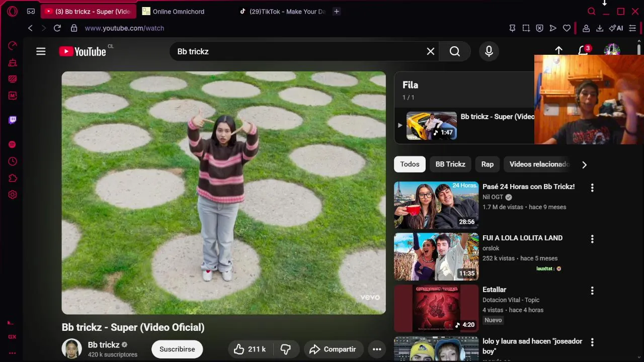
Task: Take a snapshot with the capture icon
Action: [526, 28]
